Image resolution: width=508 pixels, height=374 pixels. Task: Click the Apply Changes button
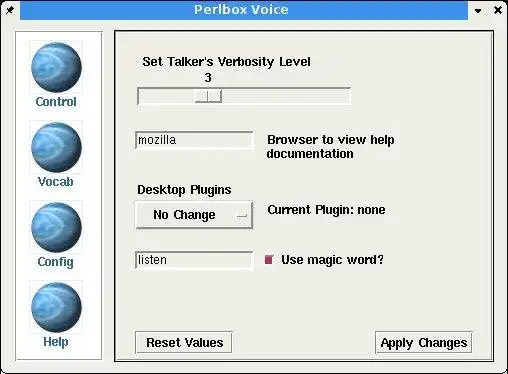424,342
